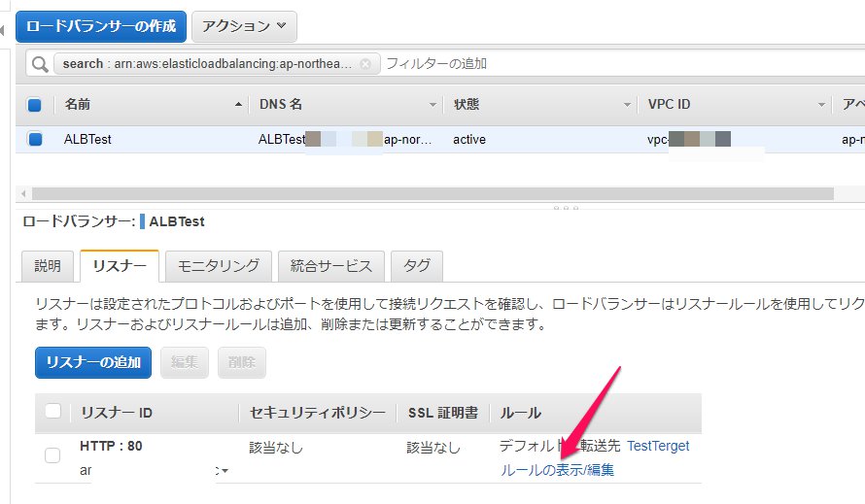Check the HTTP : 80 listener checkbox
This screenshot has width=865, height=504.
52,454
